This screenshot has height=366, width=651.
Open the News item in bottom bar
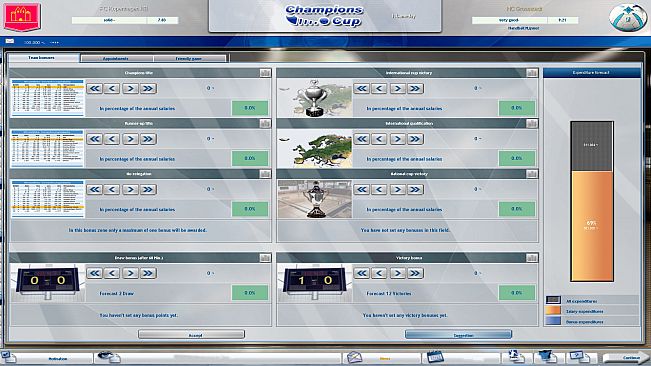[x=385, y=358]
